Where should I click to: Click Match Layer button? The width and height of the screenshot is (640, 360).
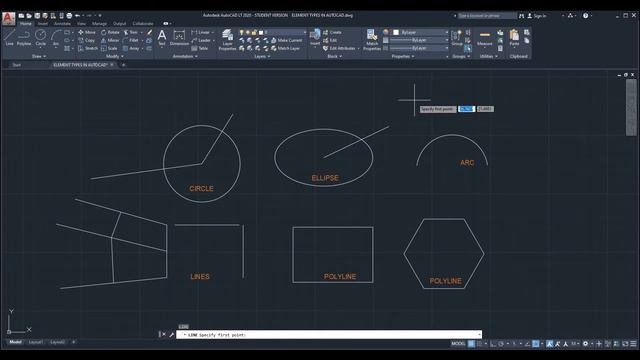tap(285, 48)
